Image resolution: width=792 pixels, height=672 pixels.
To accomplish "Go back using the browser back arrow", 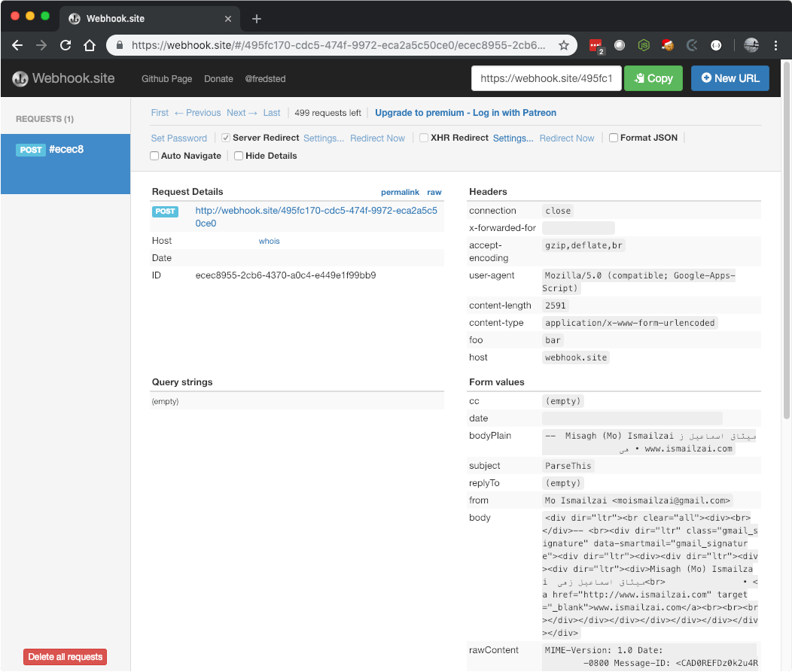I will click(17, 45).
